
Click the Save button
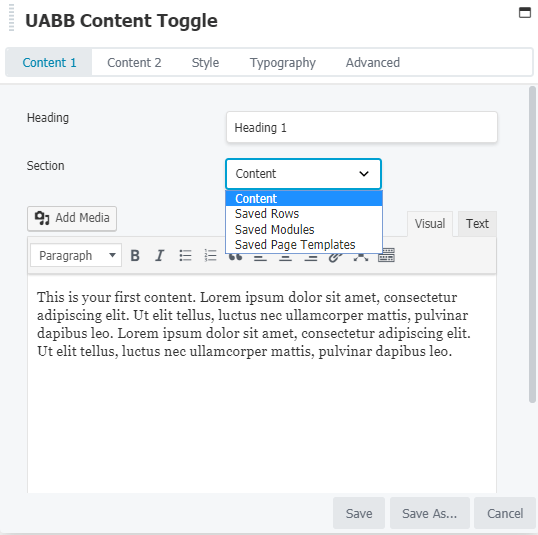pyautogui.click(x=359, y=513)
